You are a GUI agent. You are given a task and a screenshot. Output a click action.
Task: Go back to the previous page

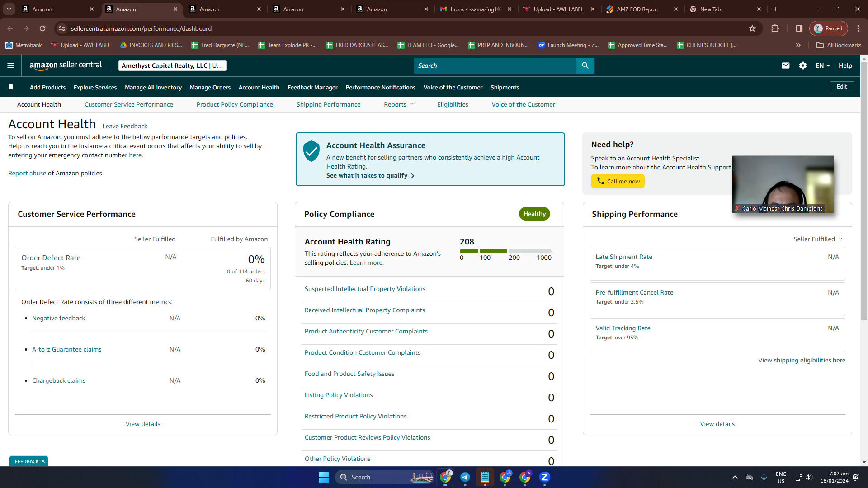pyautogui.click(x=10, y=28)
